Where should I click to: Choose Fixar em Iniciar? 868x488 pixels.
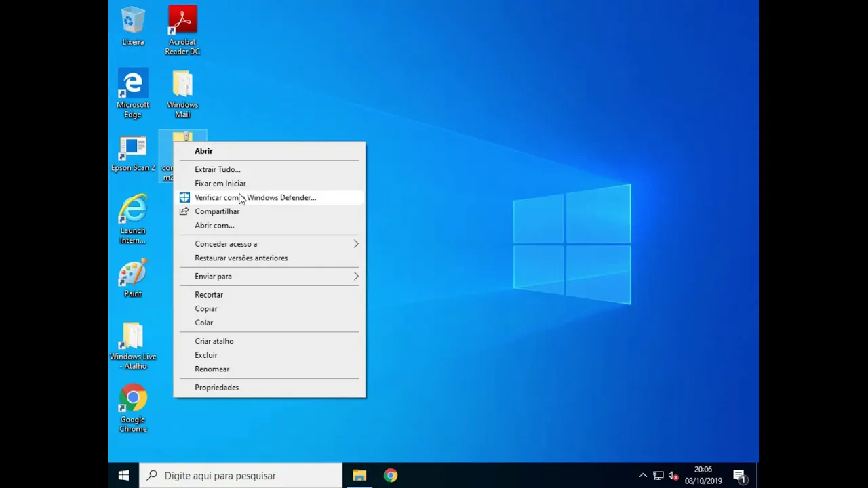pos(269,184)
